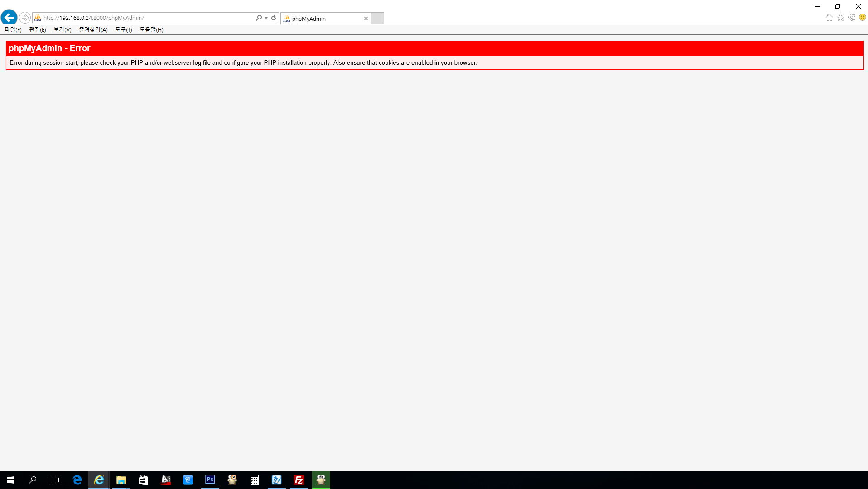Open the 보기(V) menu
This screenshot has width=868, height=489.
point(63,30)
